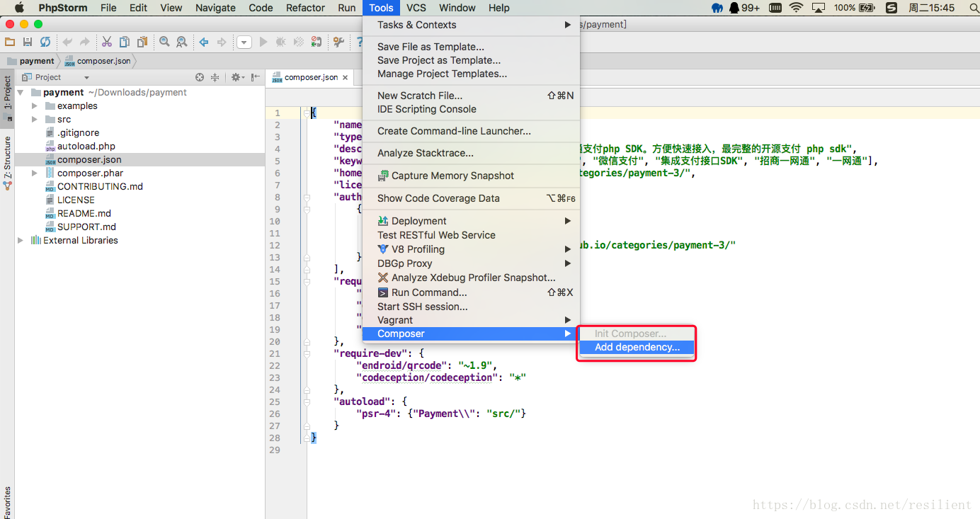
Task: Click the Run play icon
Action: pyautogui.click(x=263, y=42)
